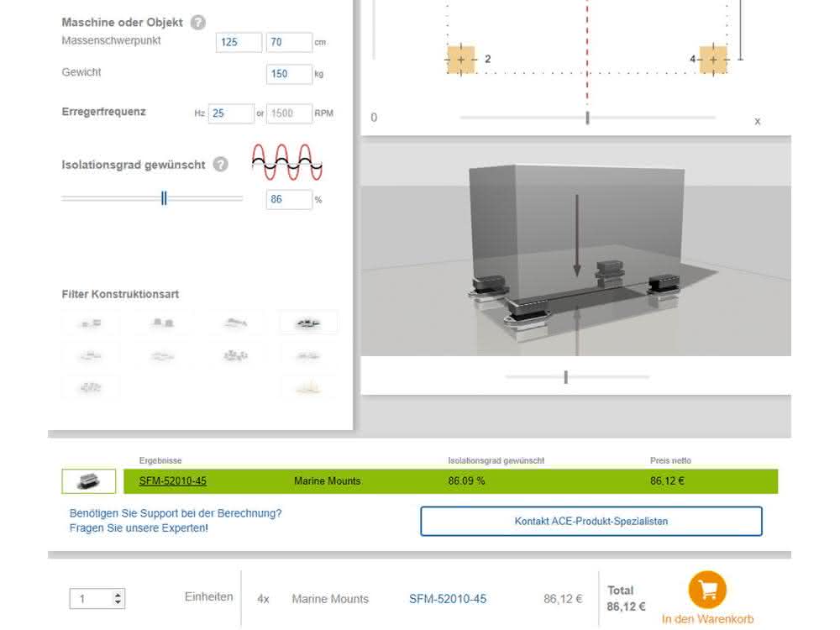The height and width of the screenshot is (630, 840).
Task: Click the Total 86,12 € amount
Action: pyautogui.click(x=626, y=607)
